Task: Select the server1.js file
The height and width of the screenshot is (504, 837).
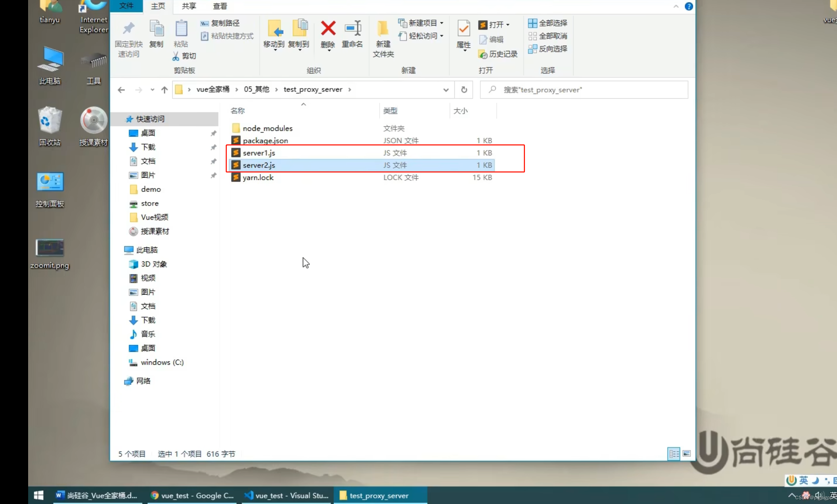Action: pos(259,153)
